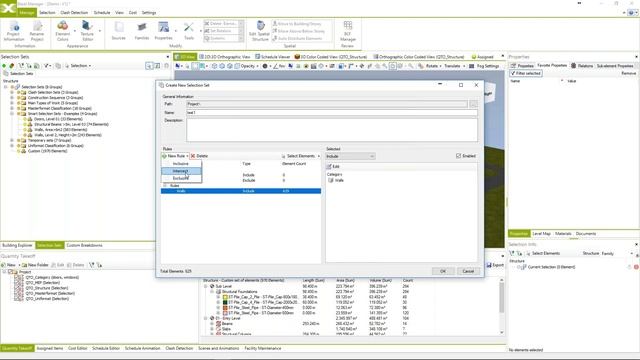
Task: Click the Description text area
Action: click(332, 130)
